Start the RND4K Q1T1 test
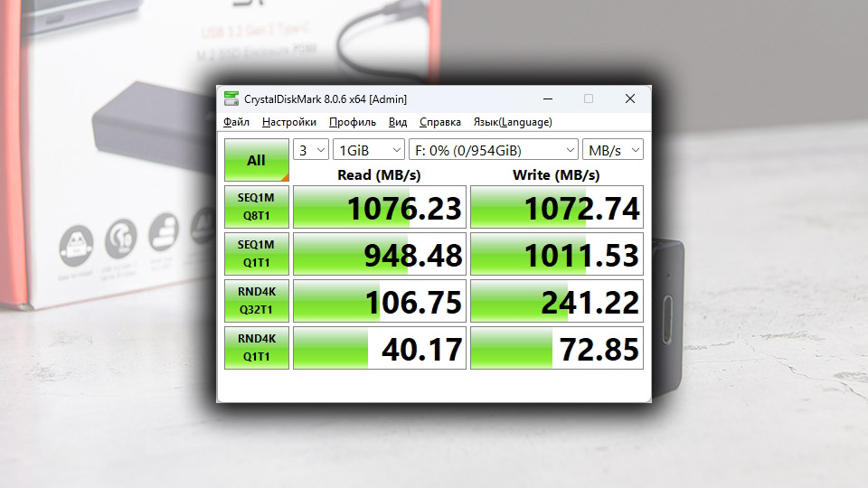 pyautogui.click(x=256, y=348)
